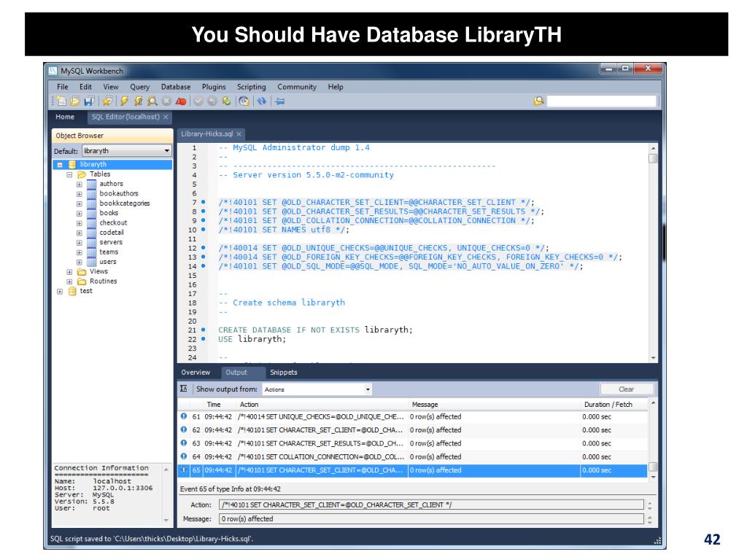Select the servers table icon

(91, 242)
